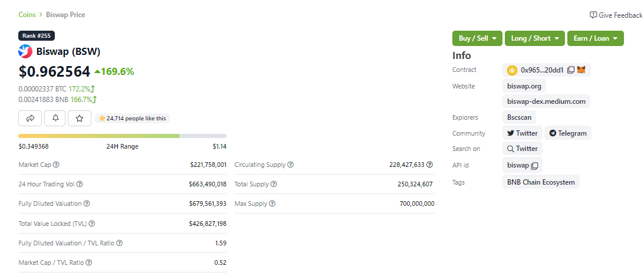
Task: Open the Total Value Locked help icon
Action: click(x=92, y=224)
